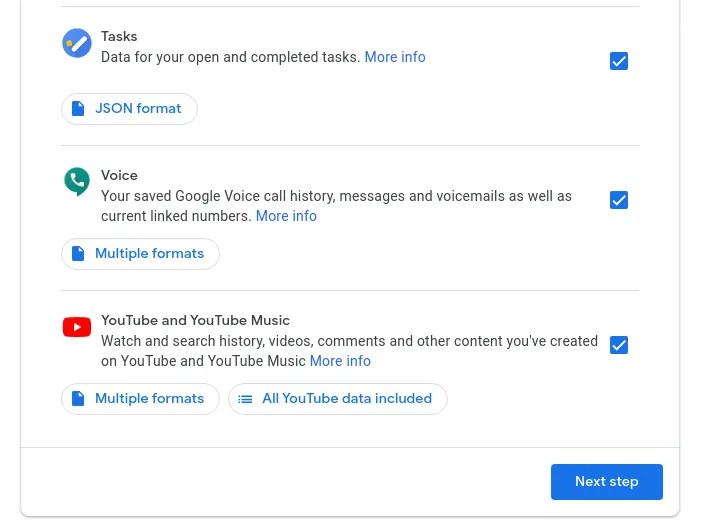Click 'Data for your open and completed tasks' text
The width and height of the screenshot is (715, 524).
[230, 57]
